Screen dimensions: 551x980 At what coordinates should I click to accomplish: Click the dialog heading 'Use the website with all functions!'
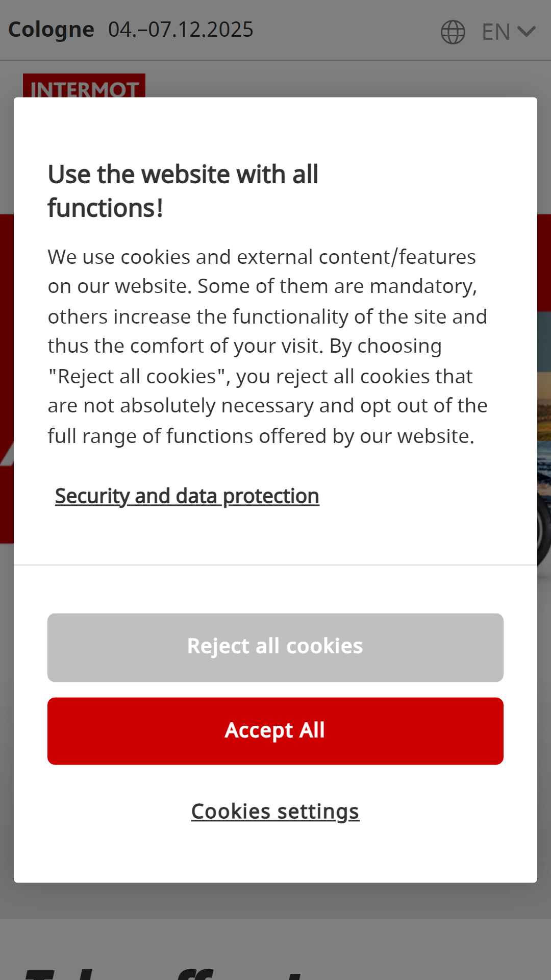coord(183,191)
